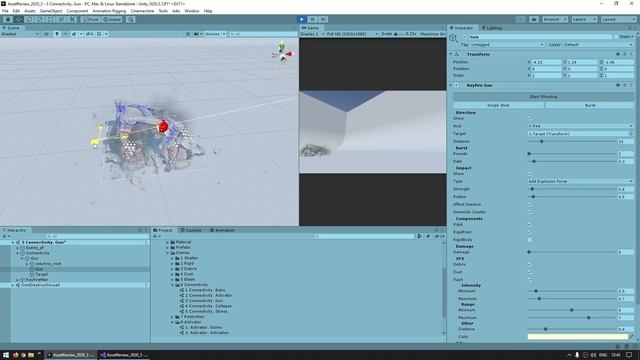Toggle Pivot/Center handle position
Image resolution: width=640 pixels, height=360 pixels.
(x=91, y=19)
